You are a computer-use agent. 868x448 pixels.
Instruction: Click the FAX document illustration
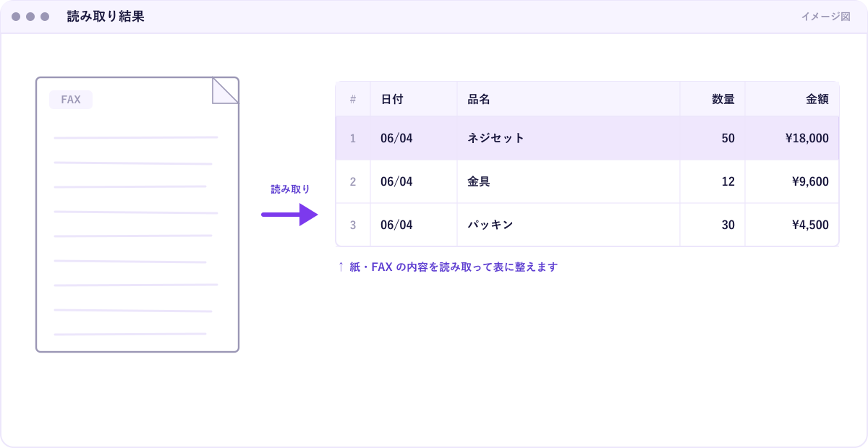click(x=137, y=215)
